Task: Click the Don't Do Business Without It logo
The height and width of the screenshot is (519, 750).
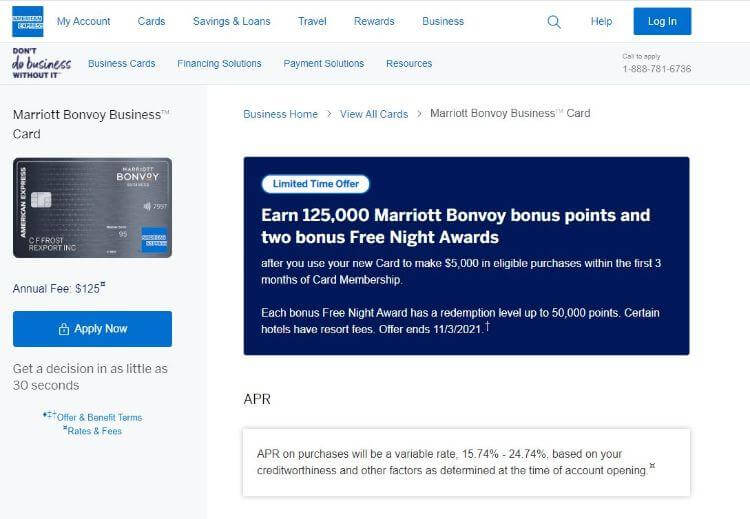Action: [x=41, y=63]
